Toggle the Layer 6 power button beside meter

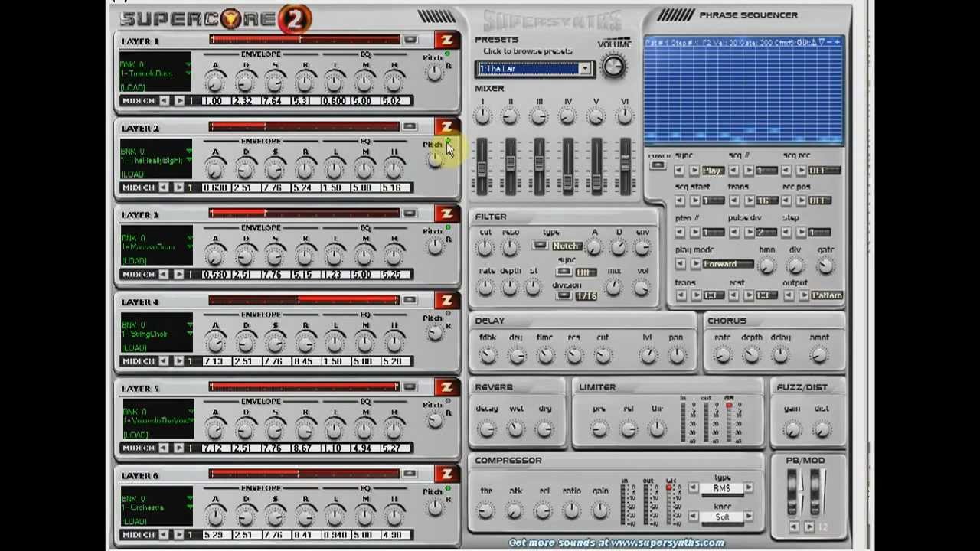pyautogui.click(x=410, y=474)
